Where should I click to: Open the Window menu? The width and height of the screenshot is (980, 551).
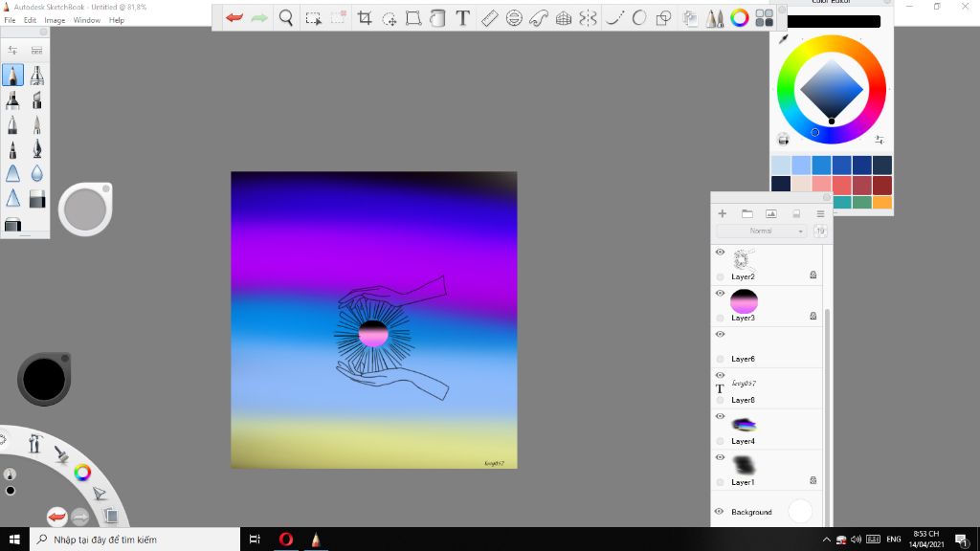point(86,20)
